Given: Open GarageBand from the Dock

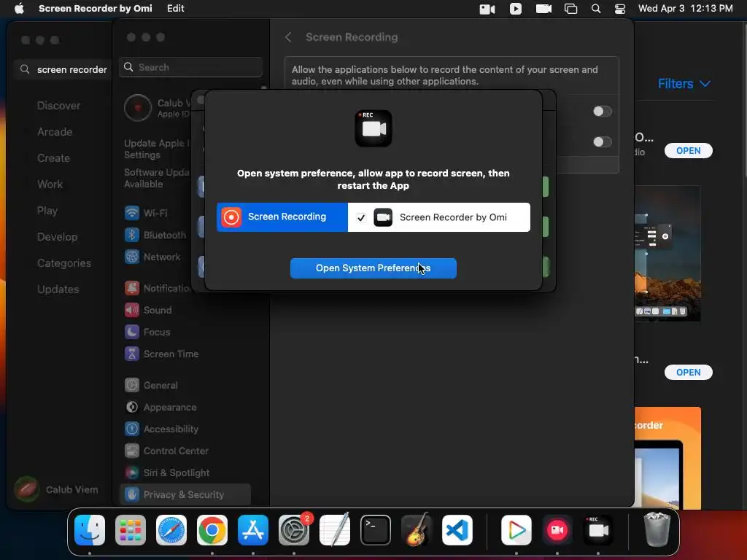Looking at the screenshot, I should point(417,530).
